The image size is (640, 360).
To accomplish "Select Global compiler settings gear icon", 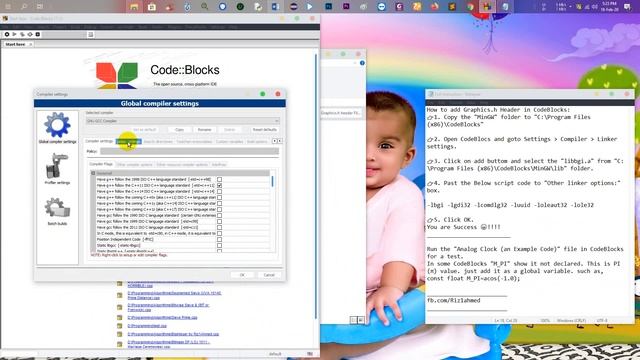I will [57, 125].
